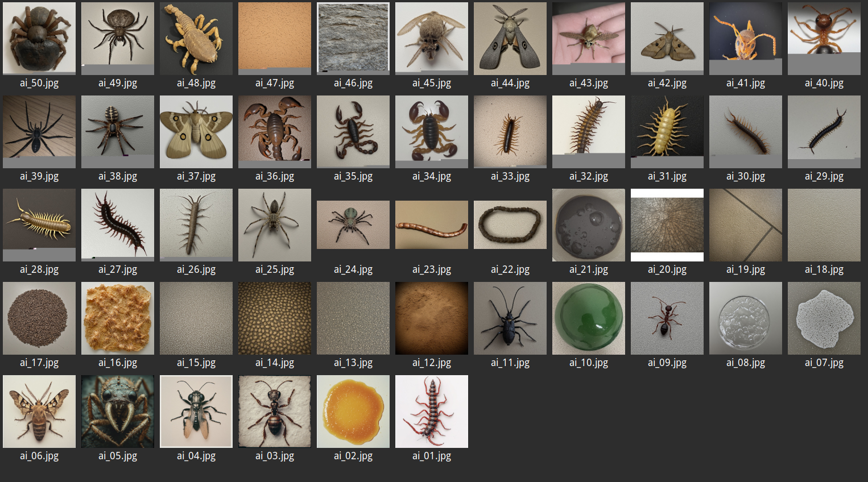The image size is (868, 482).
Task: Click the ai_39.jpg black spider thumbnail
Action: (x=39, y=132)
